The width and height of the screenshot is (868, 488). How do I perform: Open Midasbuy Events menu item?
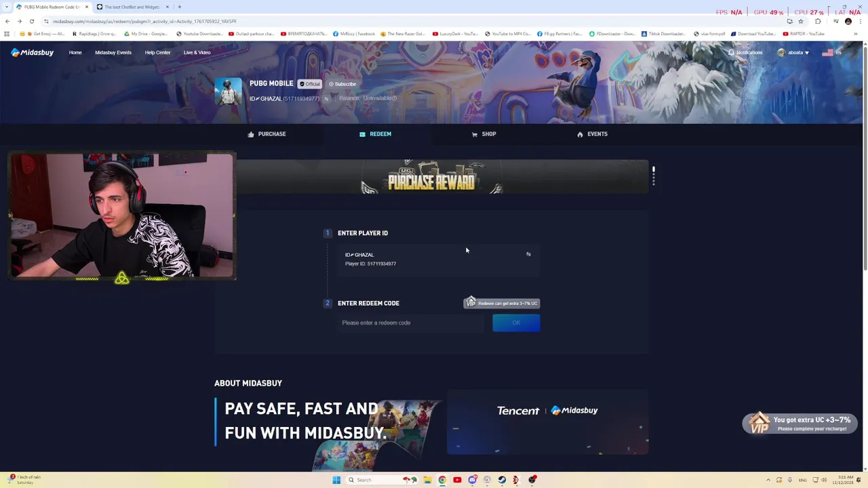pos(113,52)
